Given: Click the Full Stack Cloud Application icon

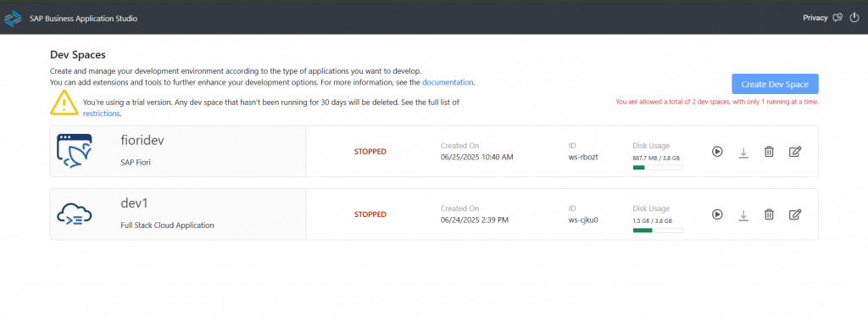Looking at the screenshot, I should tap(75, 214).
